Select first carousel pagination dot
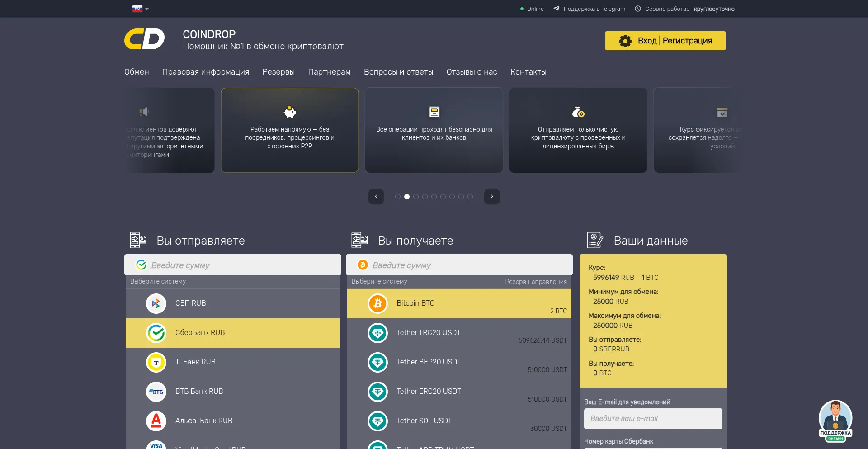 pos(398,197)
